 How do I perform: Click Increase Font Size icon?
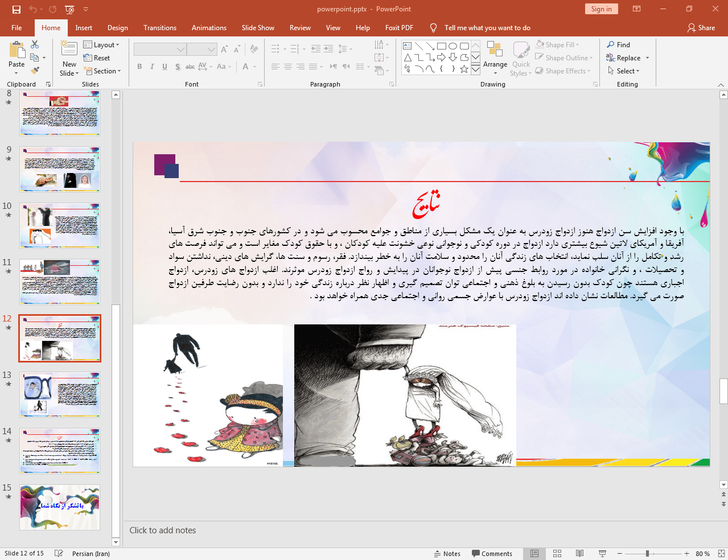224,50
